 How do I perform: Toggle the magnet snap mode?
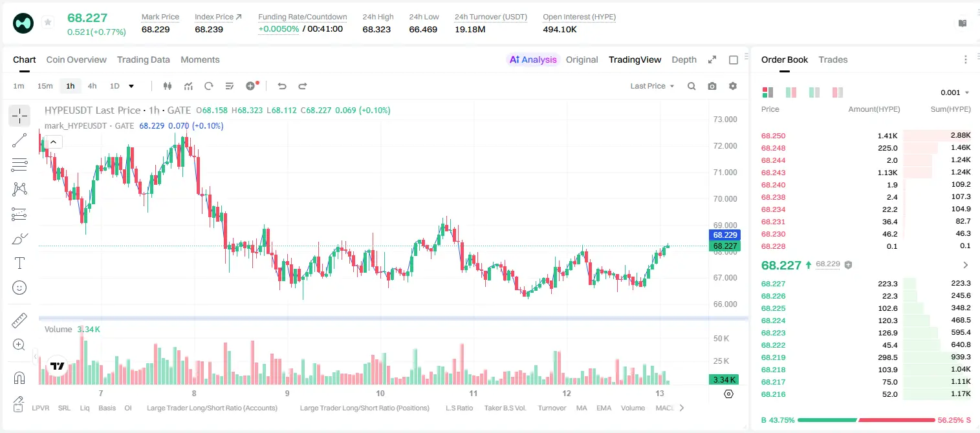click(x=19, y=377)
